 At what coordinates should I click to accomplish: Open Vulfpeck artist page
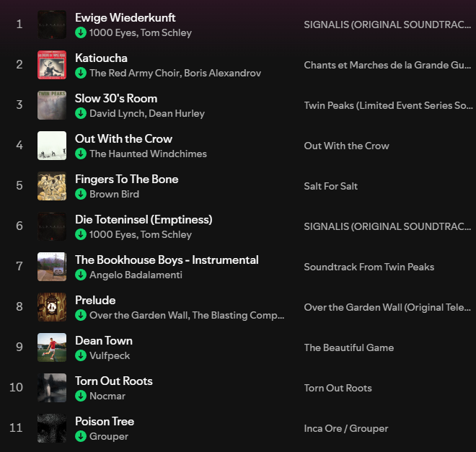[110, 355]
